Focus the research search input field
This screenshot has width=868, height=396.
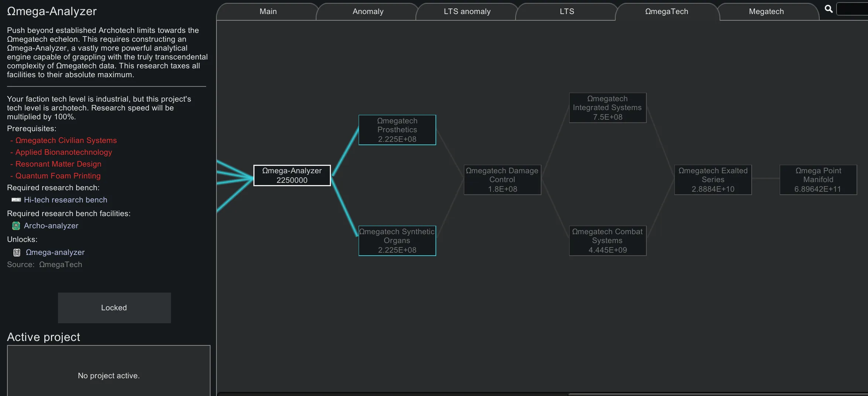click(852, 9)
